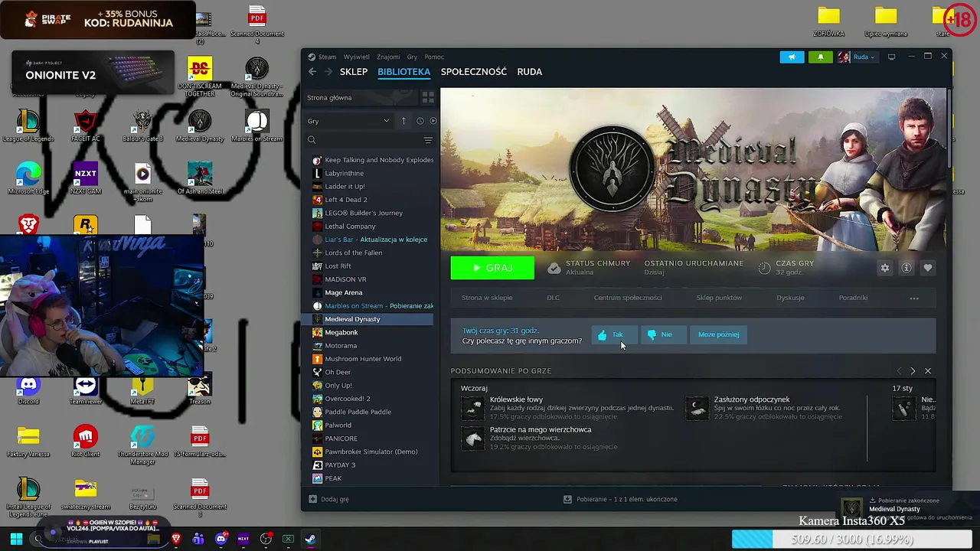
Task: Select Medieval Dynasty desktop shortcut
Action: click(200, 126)
